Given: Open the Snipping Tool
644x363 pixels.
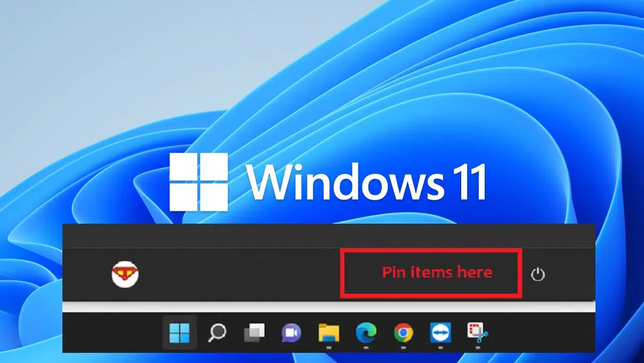Looking at the screenshot, I should 477,333.
